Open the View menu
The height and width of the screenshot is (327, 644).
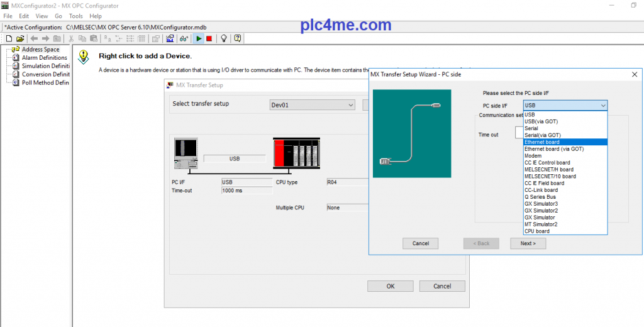42,16
